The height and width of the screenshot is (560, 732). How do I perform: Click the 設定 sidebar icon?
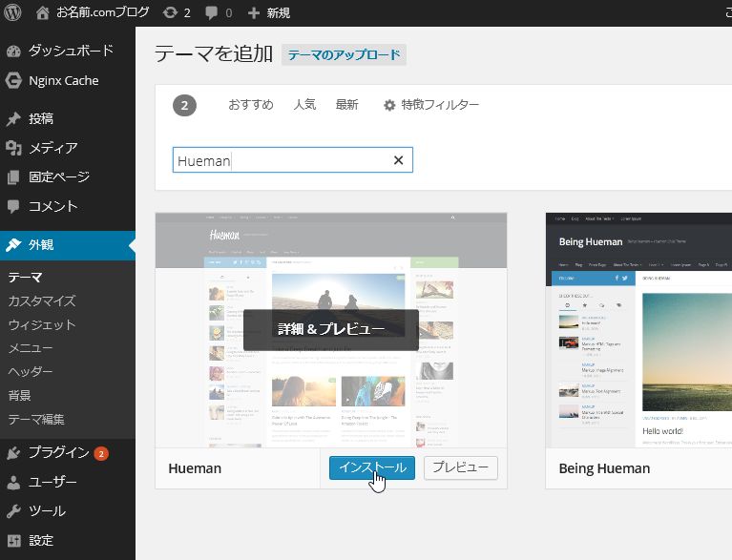(13, 541)
